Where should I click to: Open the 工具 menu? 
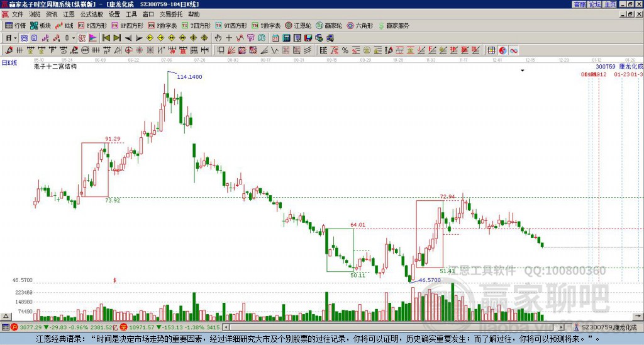(131, 14)
